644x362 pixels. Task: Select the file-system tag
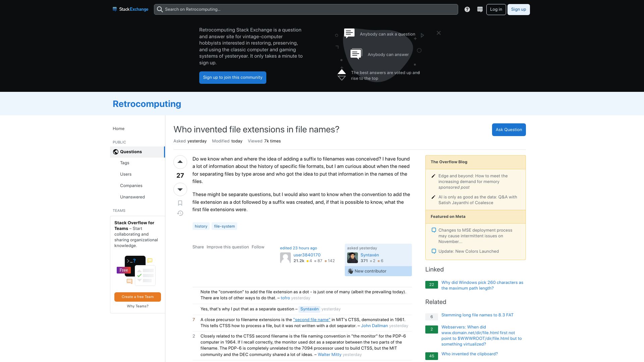(x=224, y=226)
